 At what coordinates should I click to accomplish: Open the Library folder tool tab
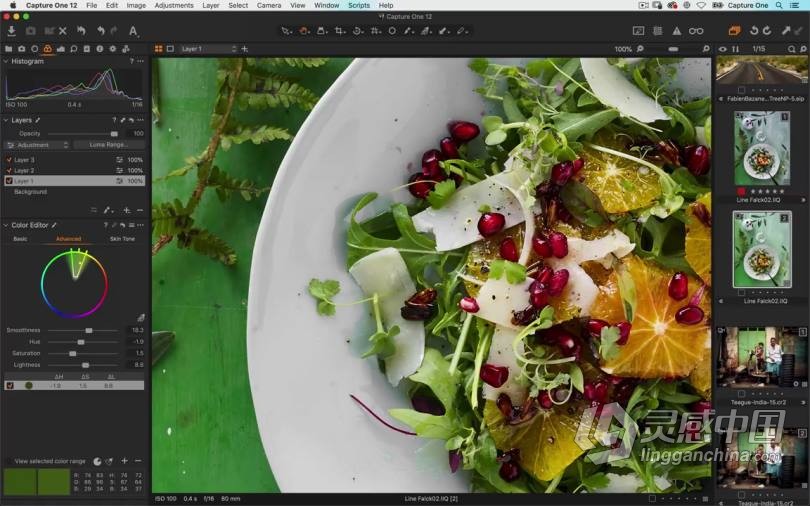click(8, 49)
